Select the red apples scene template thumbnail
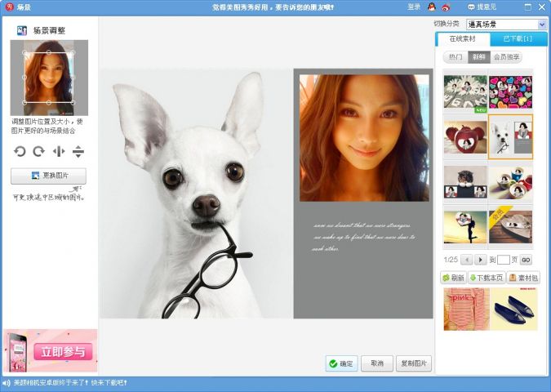The image size is (551, 392). pyautogui.click(x=465, y=136)
